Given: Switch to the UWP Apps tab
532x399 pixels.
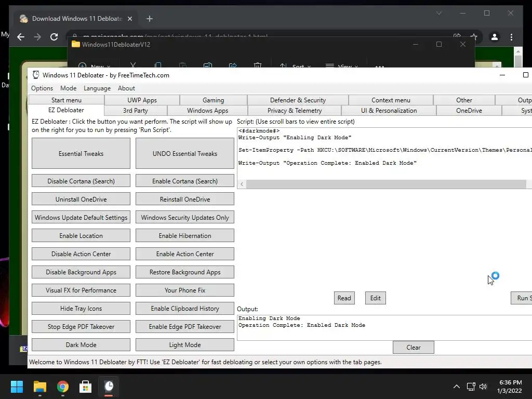Looking at the screenshot, I should [x=142, y=100].
